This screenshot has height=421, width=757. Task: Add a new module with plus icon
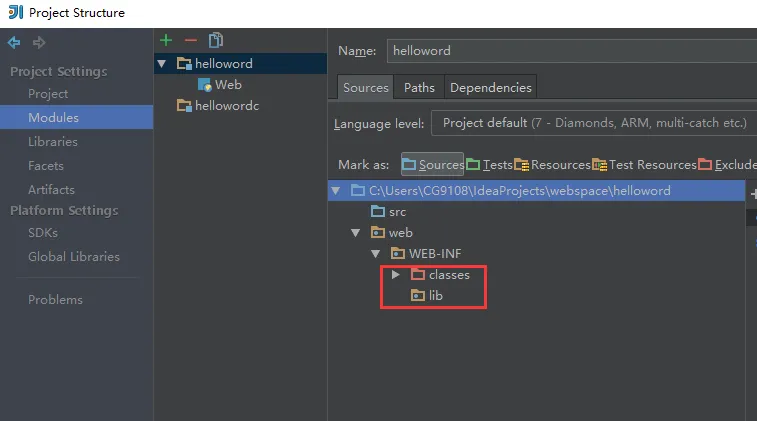166,40
